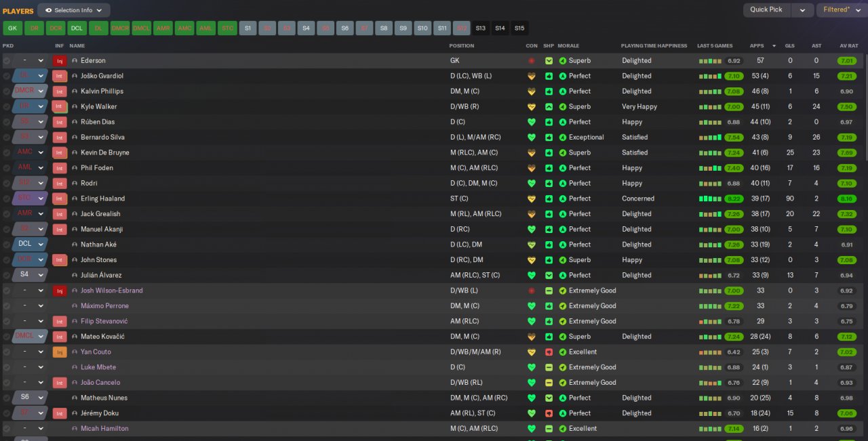The width and height of the screenshot is (868, 441).
Task: Sort by the APPS column header
Action: coord(757,46)
